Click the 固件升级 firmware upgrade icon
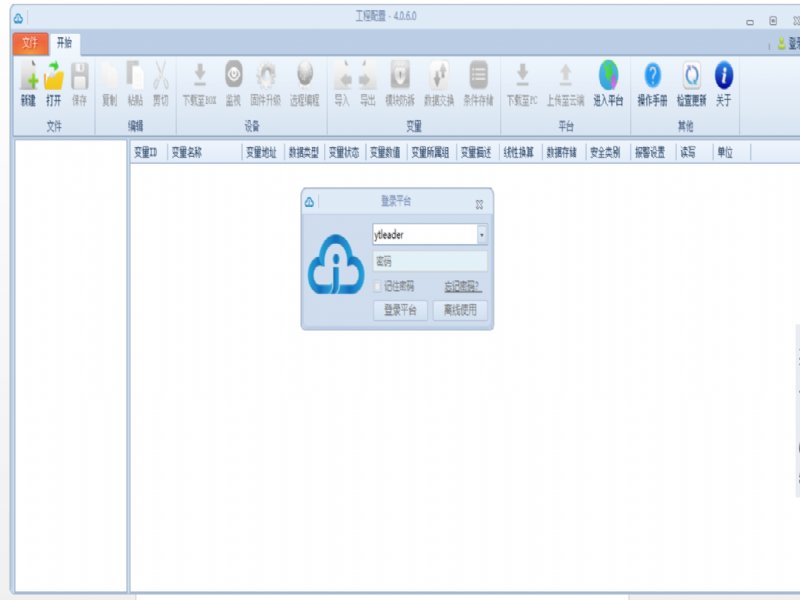800x600 pixels. point(266,77)
